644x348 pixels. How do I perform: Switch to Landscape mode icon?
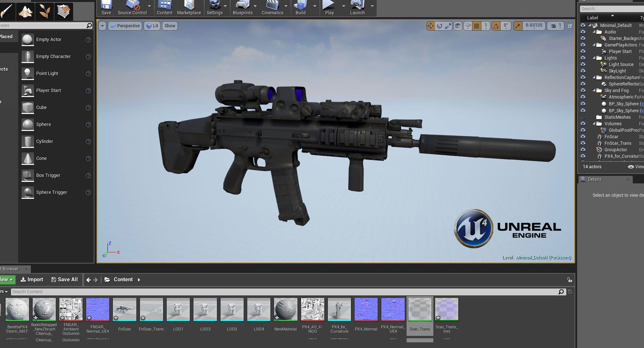25,11
